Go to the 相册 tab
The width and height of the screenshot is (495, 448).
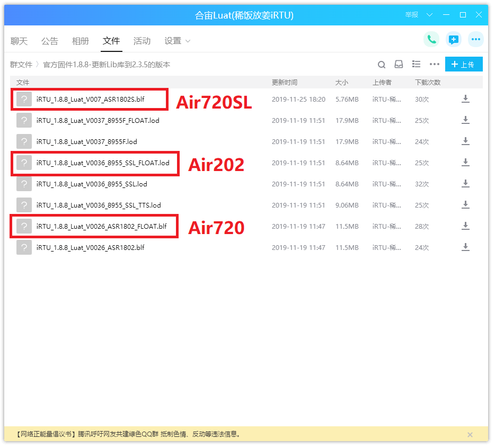coord(80,41)
